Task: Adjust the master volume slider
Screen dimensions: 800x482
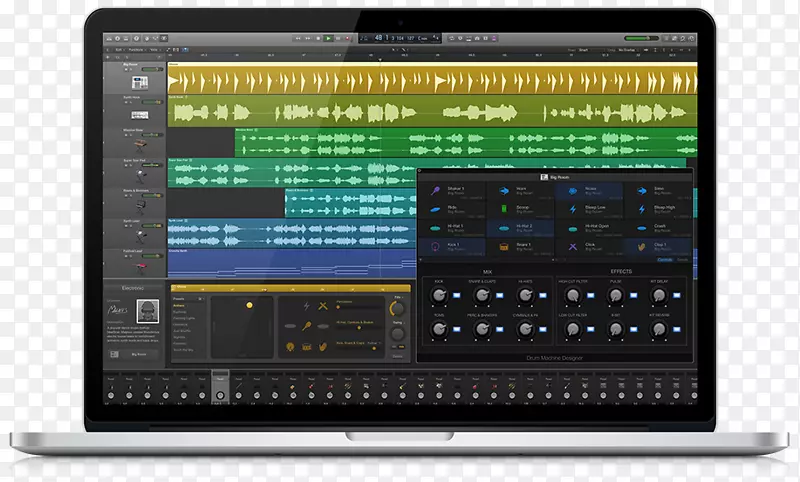Action: click(641, 38)
